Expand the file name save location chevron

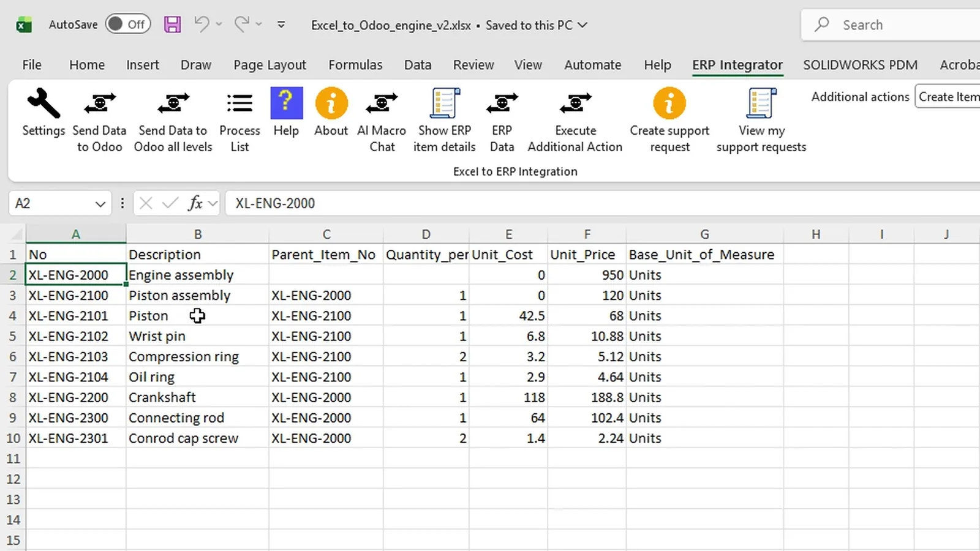tap(582, 25)
